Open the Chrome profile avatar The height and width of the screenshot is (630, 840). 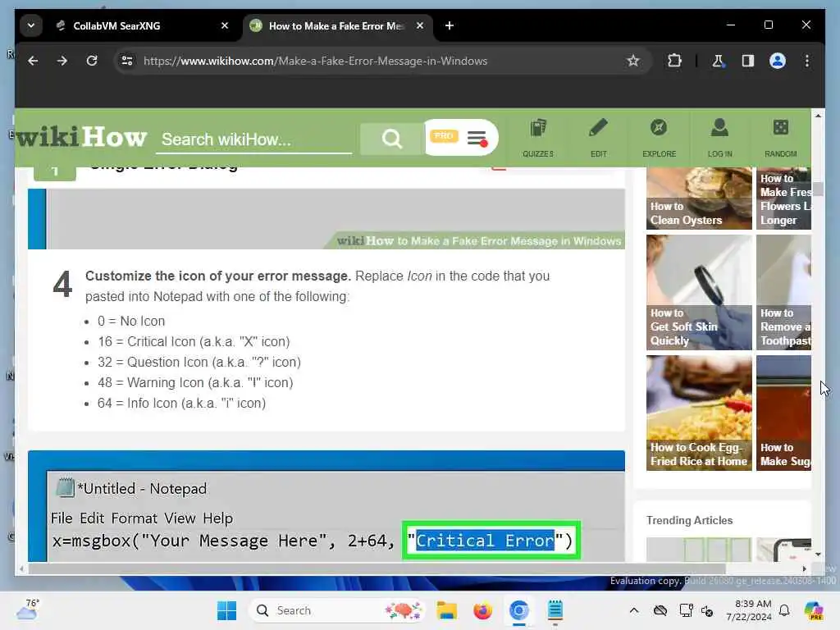tap(778, 61)
